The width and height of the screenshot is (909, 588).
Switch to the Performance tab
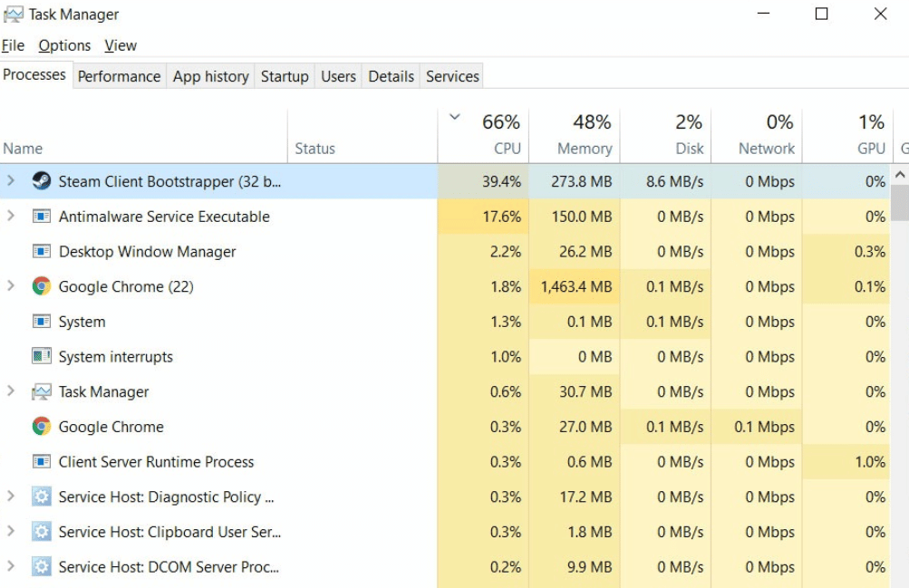(119, 76)
